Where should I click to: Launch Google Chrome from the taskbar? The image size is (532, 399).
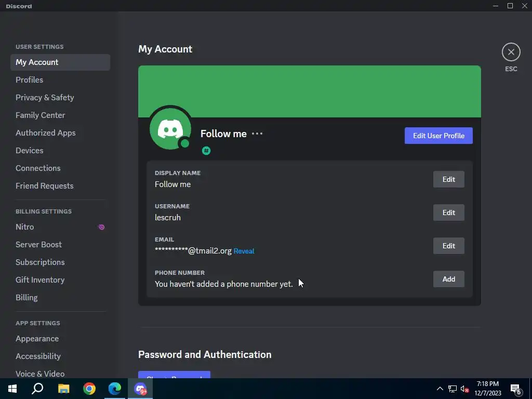click(89, 389)
